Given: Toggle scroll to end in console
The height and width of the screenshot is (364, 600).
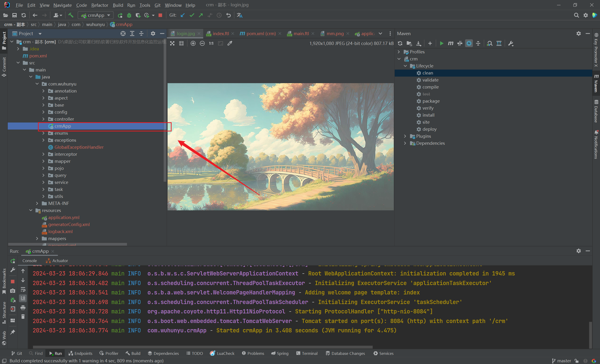Looking at the screenshot, I should click(23, 298).
